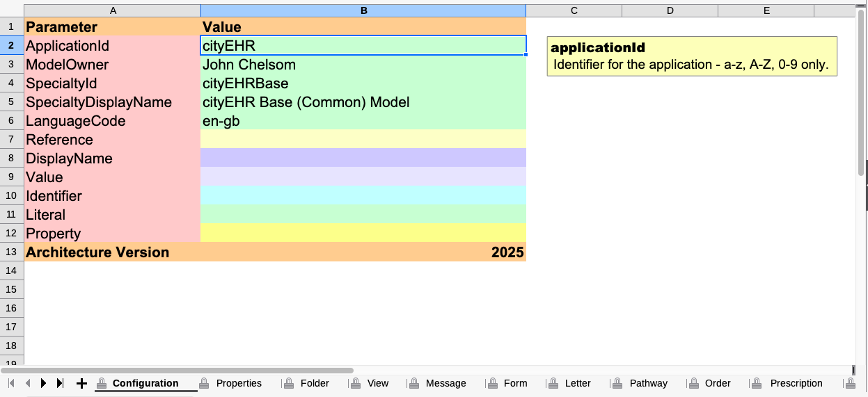Image resolution: width=868 pixels, height=397 pixels.
Task: Select row 7 header
Action: pyautogui.click(x=12, y=140)
